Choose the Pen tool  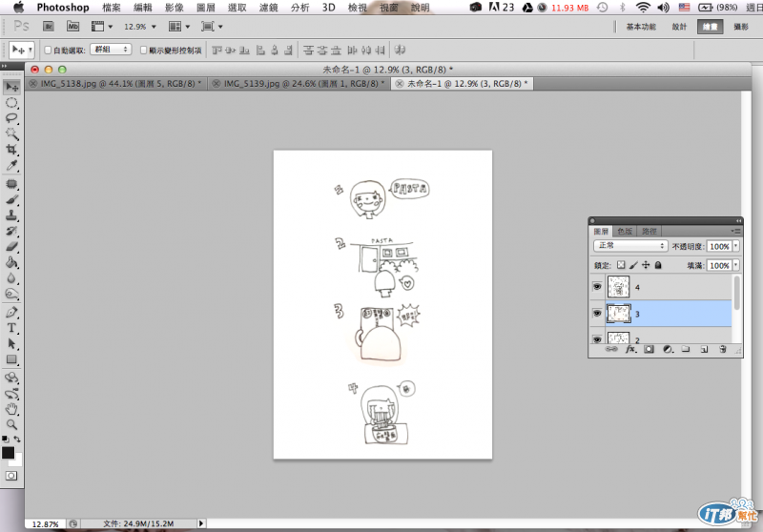coord(12,312)
